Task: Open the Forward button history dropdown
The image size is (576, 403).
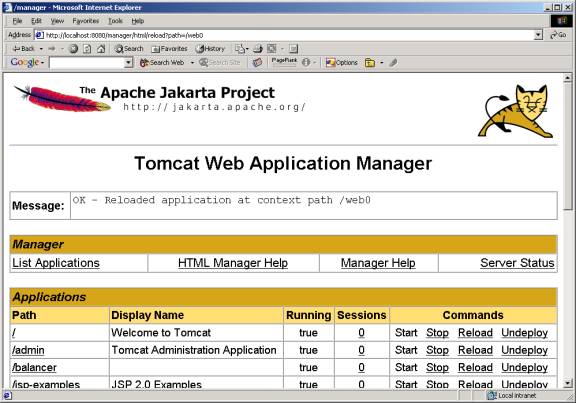Action: pyautogui.click(x=62, y=48)
